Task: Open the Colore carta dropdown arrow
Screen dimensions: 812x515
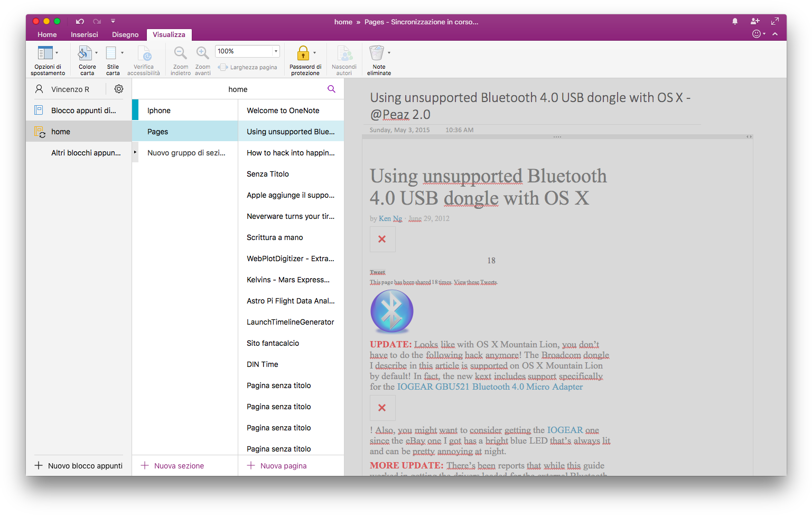Action: (96, 53)
